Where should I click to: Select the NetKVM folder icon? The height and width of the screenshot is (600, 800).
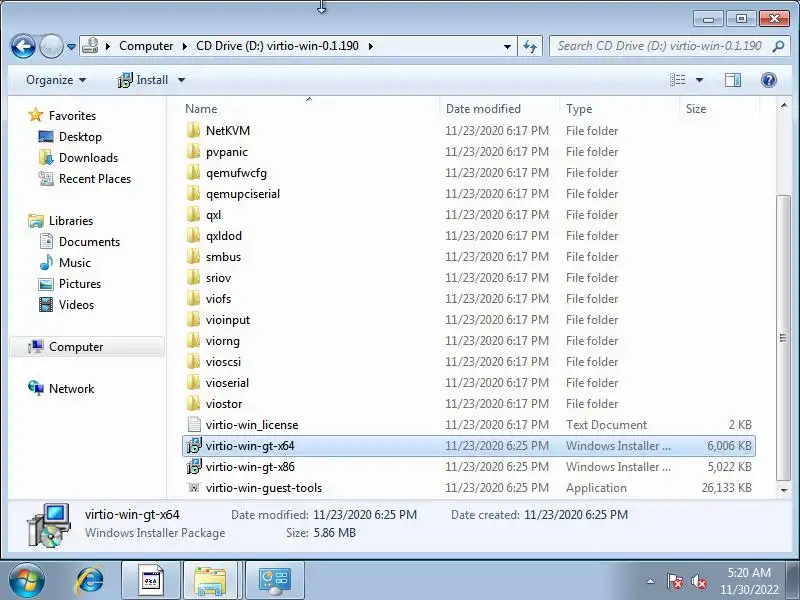pyautogui.click(x=193, y=131)
